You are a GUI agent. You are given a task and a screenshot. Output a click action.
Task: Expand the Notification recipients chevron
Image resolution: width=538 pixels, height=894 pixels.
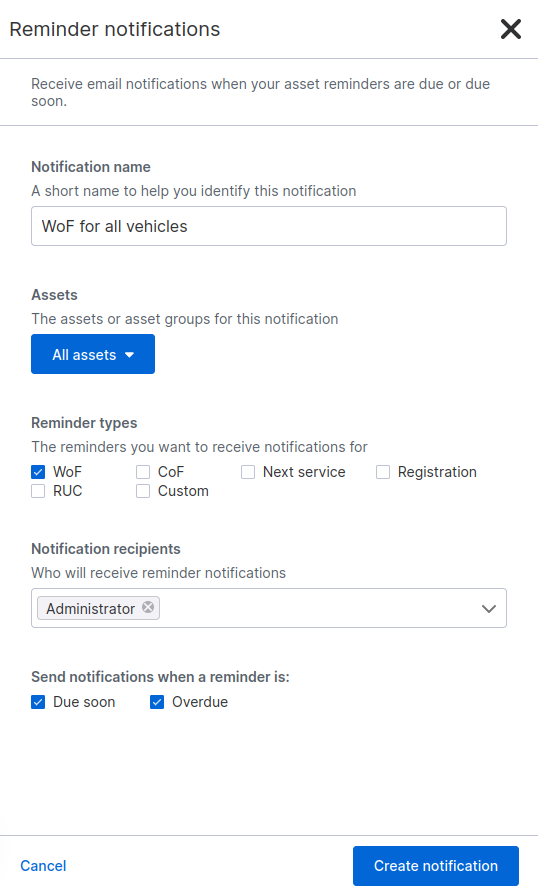coord(488,608)
